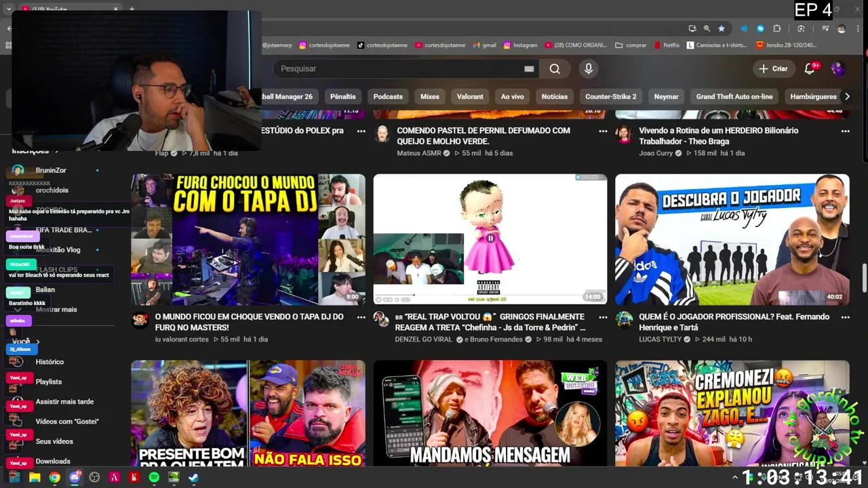Open options menu for TAPA DJ DO FURQ video
Screen dimensions: 868x488
click(x=361, y=317)
